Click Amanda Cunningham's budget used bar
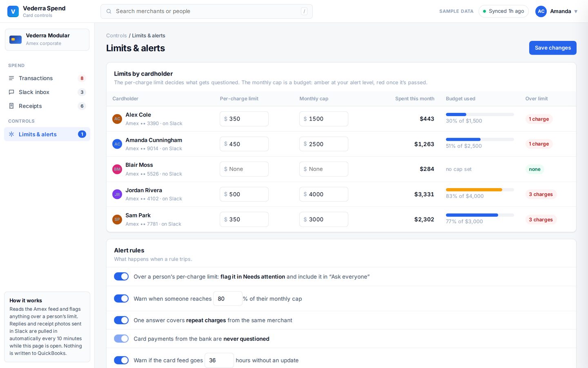Image resolution: width=588 pixels, height=368 pixels. 480,139
